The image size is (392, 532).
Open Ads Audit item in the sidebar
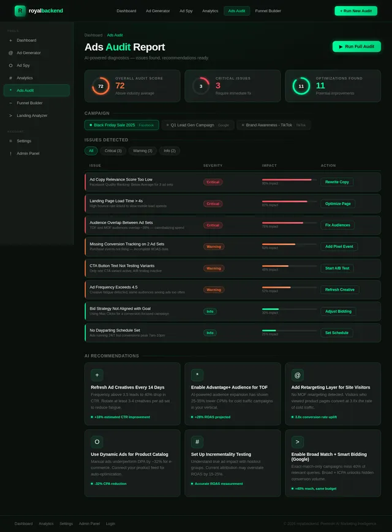[37, 91]
